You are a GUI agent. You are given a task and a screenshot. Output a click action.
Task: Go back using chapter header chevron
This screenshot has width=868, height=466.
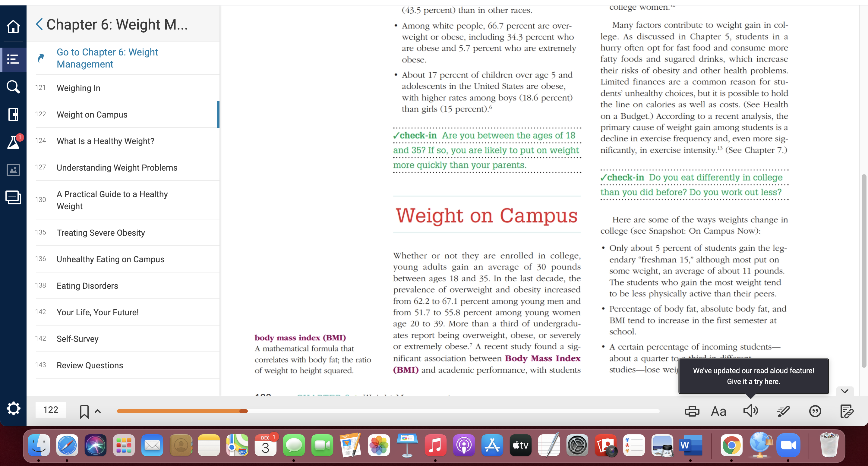click(39, 24)
